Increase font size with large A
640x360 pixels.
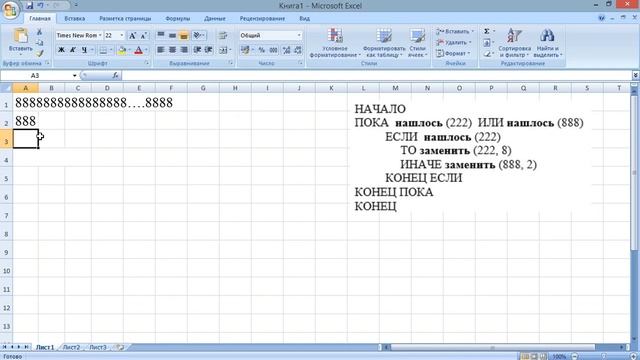tap(132, 36)
